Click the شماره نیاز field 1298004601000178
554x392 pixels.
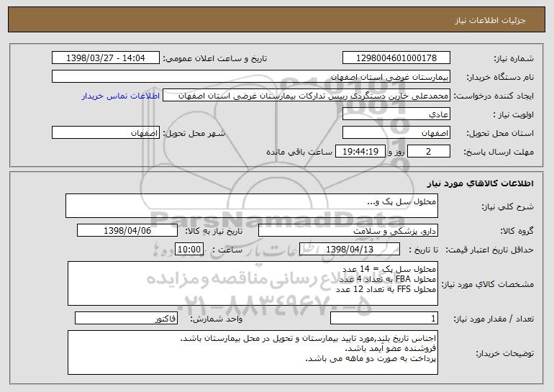coord(396,58)
